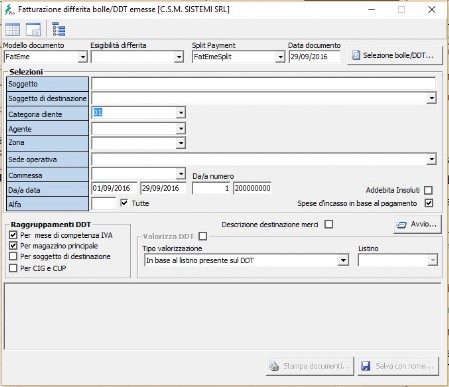Screen dimensions: 449x387
Task: Expand the Categoria cliente combo box
Action: (181, 113)
